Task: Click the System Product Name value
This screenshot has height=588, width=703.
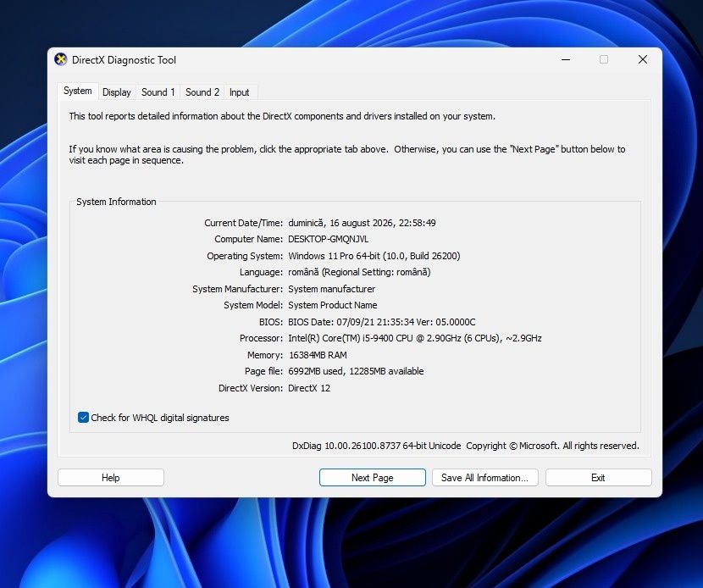Action: [333, 305]
